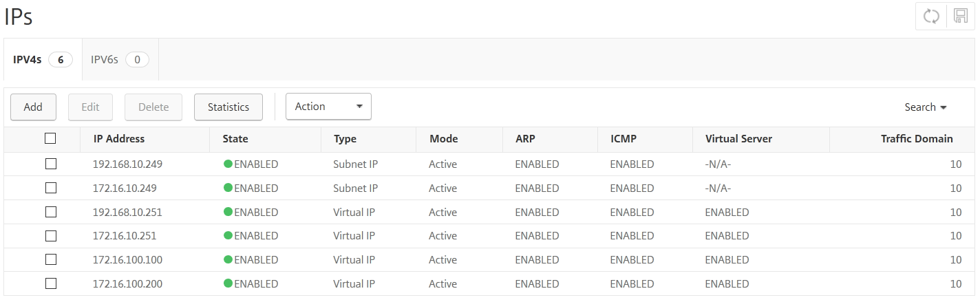Click the Traffic Domain column header
Screen dimensions: 980x302
(x=916, y=139)
